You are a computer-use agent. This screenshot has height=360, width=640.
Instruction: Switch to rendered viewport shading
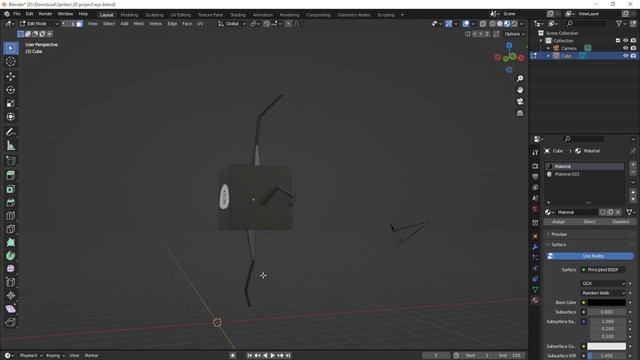515,24
